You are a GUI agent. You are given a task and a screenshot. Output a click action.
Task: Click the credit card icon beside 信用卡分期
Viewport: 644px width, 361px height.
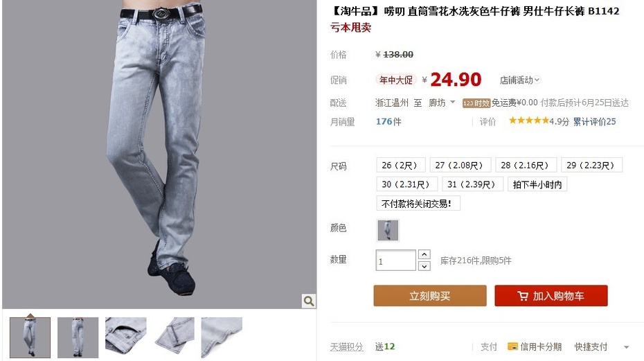pos(512,346)
